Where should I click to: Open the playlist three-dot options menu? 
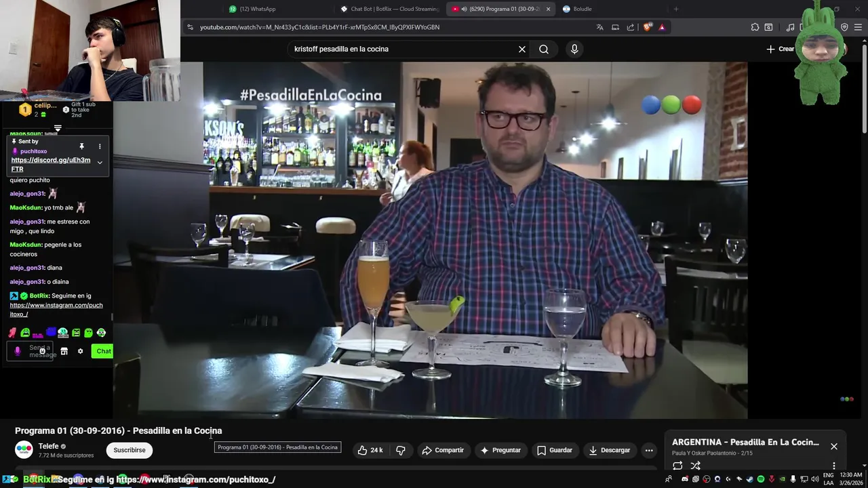coord(834,466)
